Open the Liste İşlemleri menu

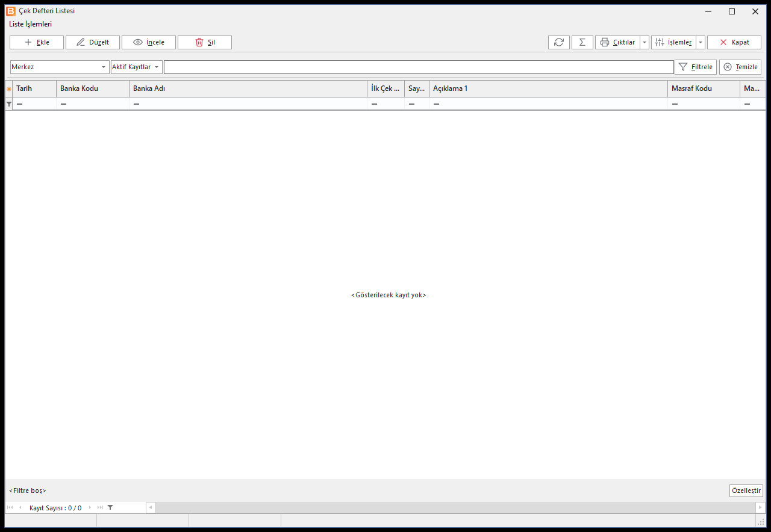[x=31, y=24]
